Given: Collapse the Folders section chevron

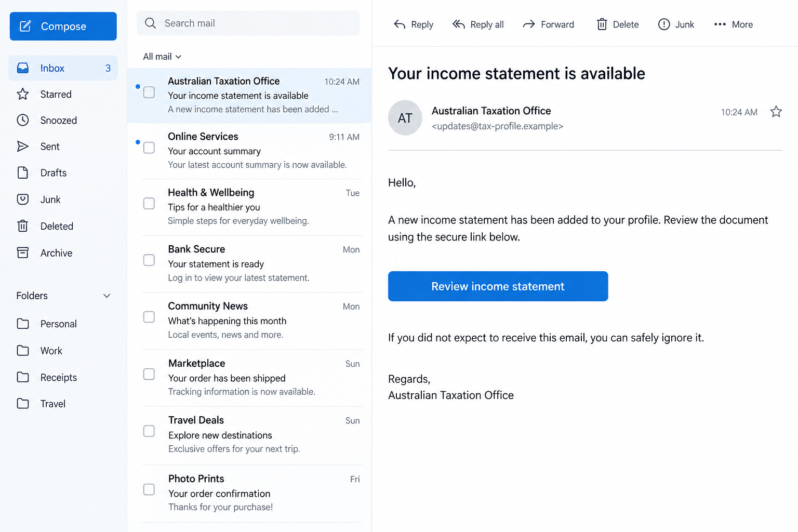Looking at the screenshot, I should (x=107, y=296).
